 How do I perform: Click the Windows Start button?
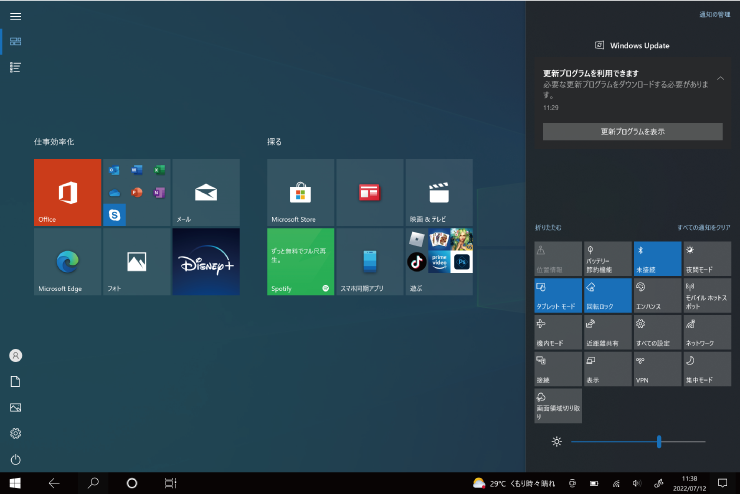pos(15,483)
